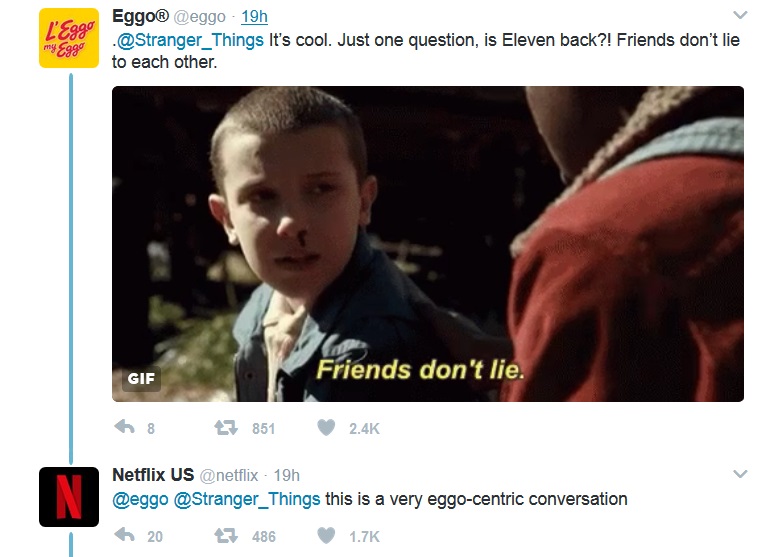The width and height of the screenshot is (783, 557).
Task: Click the @eggo mention in Netflix's reply
Action: [x=140, y=499]
